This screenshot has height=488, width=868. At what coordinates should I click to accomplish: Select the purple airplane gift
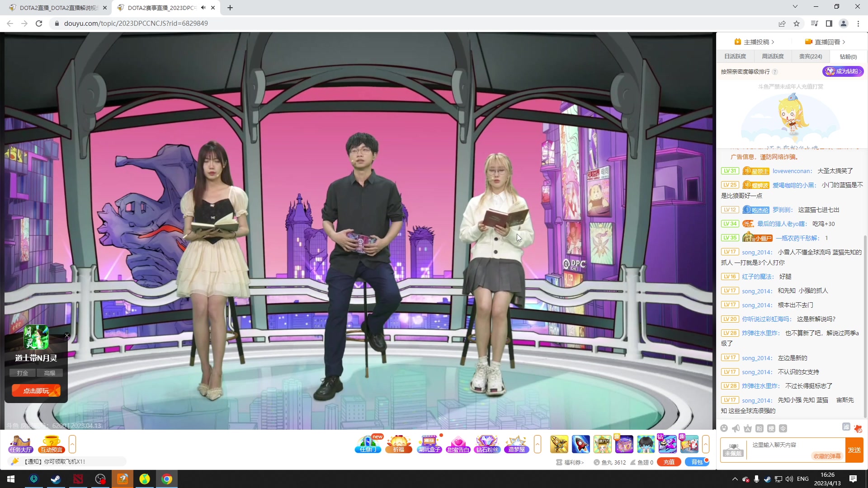(x=667, y=444)
